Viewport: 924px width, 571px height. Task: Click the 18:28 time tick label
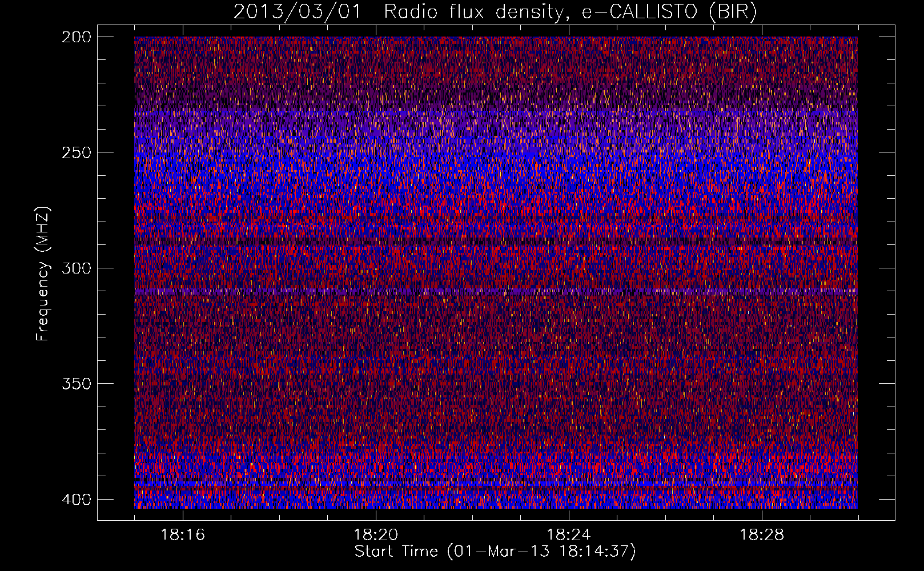coord(762,535)
